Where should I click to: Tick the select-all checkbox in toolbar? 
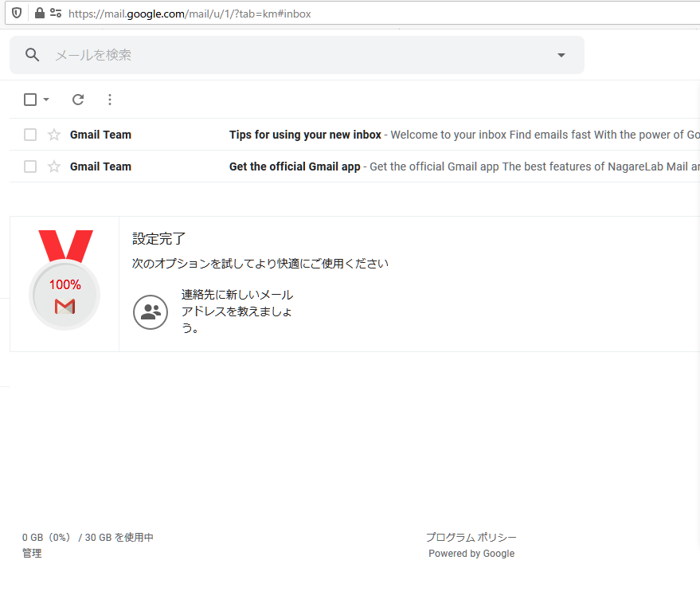pyautogui.click(x=30, y=99)
